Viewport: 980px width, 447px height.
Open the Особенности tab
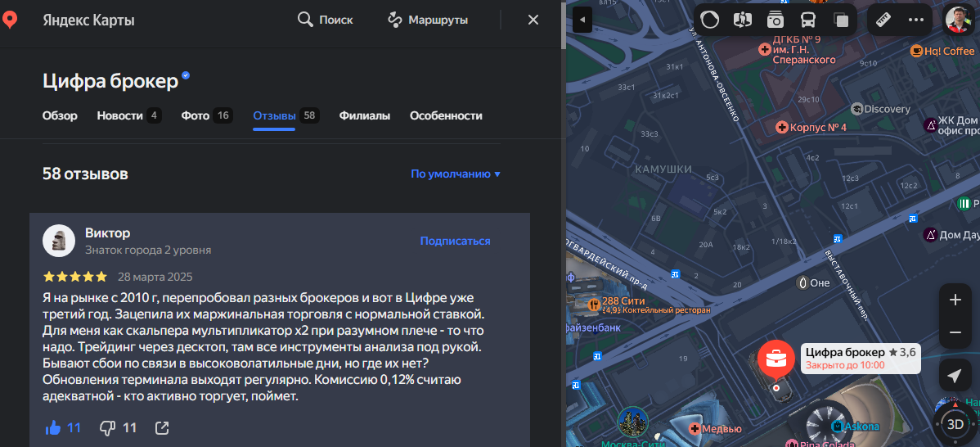tap(446, 115)
